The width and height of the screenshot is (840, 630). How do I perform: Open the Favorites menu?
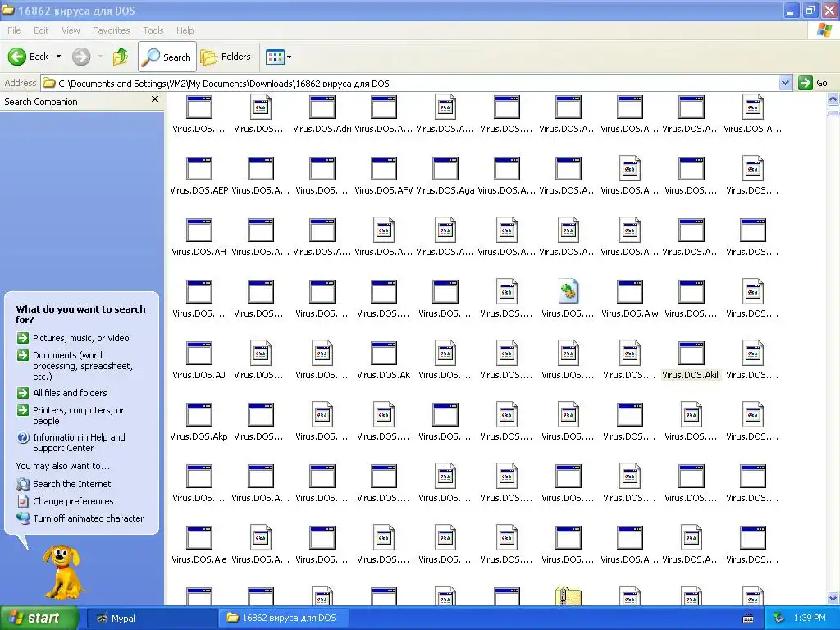click(111, 30)
